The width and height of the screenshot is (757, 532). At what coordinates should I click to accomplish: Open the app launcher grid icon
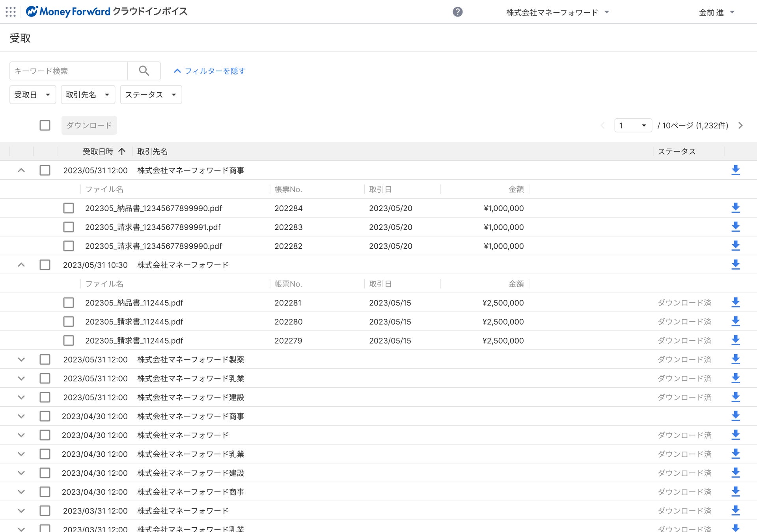(11, 12)
